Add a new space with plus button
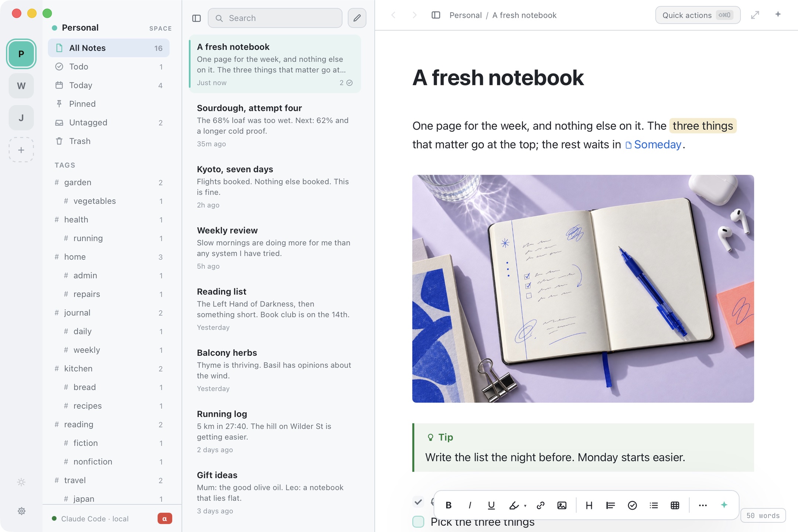The width and height of the screenshot is (798, 532). pyautogui.click(x=21, y=150)
